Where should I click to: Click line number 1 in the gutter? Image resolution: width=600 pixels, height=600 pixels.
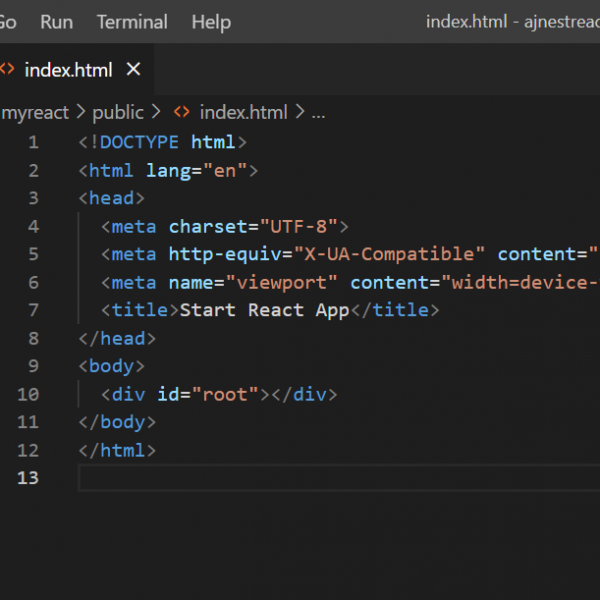click(x=34, y=142)
